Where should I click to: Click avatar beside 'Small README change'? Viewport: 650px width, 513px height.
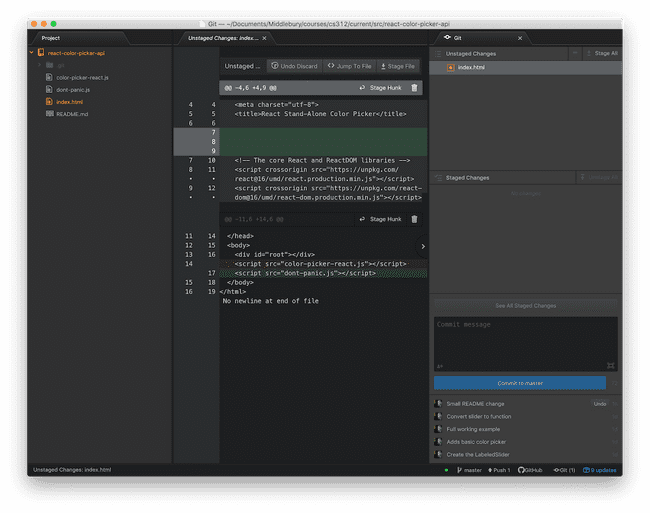(x=438, y=404)
